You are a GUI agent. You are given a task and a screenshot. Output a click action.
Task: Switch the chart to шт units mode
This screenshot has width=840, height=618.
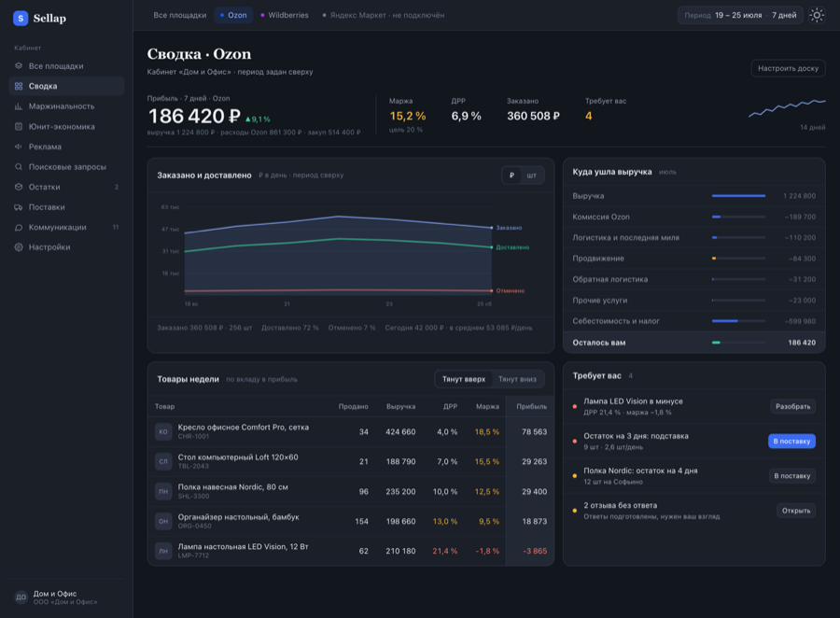[531, 176]
